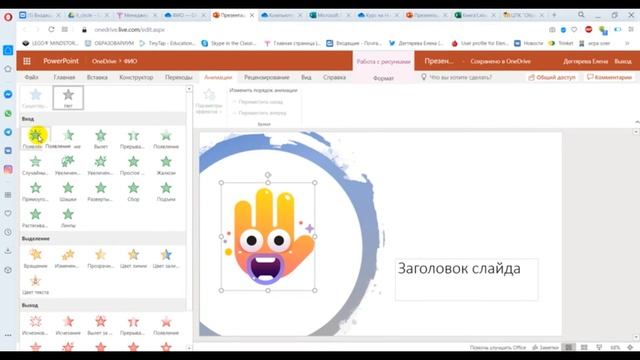The image size is (640, 360).
Task: Switch to the 'Вставка' ribbon tab
Action: point(97,77)
